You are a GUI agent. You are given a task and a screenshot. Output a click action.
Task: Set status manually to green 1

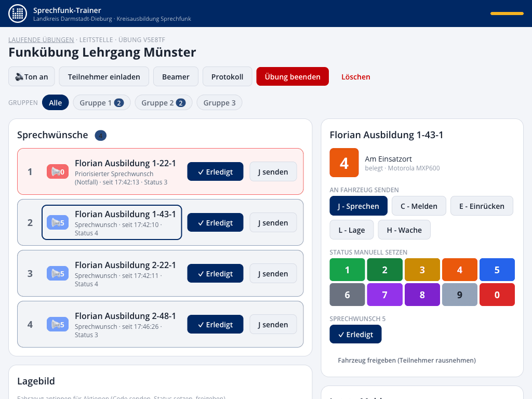tap(347, 270)
